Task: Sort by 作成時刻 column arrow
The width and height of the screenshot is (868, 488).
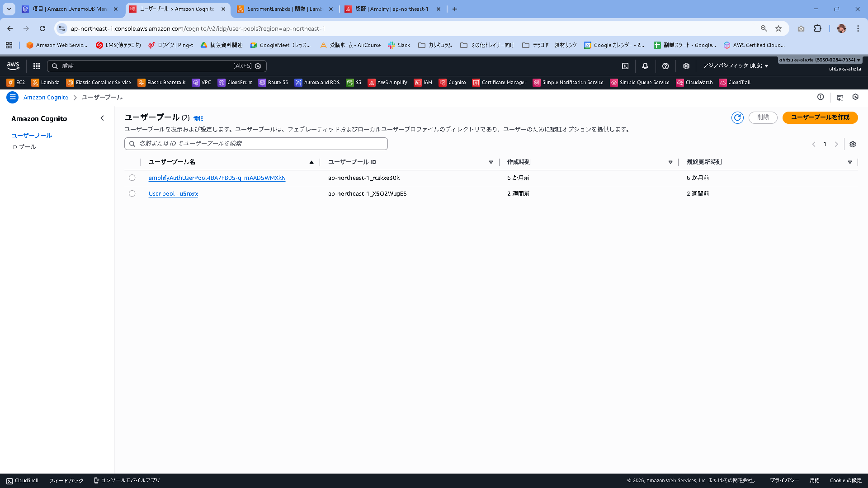Action: [670, 162]
